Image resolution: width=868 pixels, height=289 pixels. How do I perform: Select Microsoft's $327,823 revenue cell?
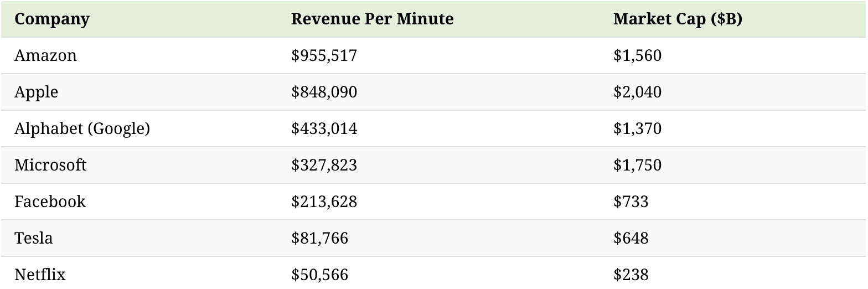[x=324, y=165]
